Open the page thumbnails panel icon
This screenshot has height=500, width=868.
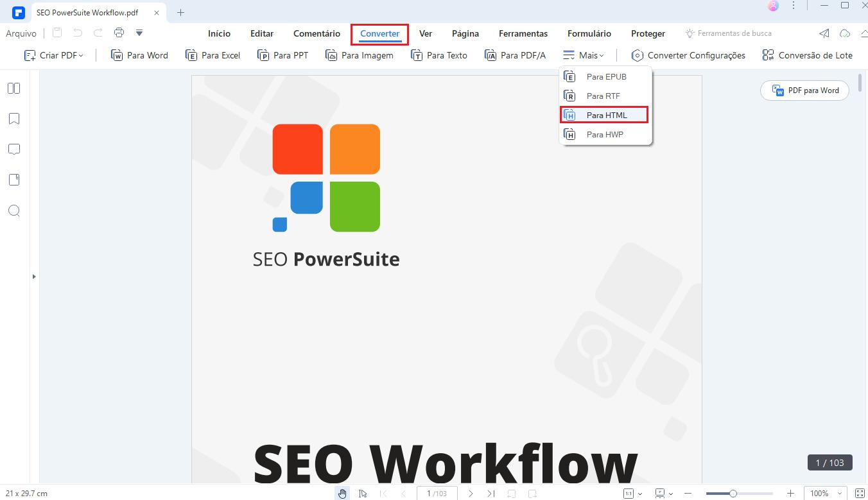pyautogui.click(x=13, y=89)
